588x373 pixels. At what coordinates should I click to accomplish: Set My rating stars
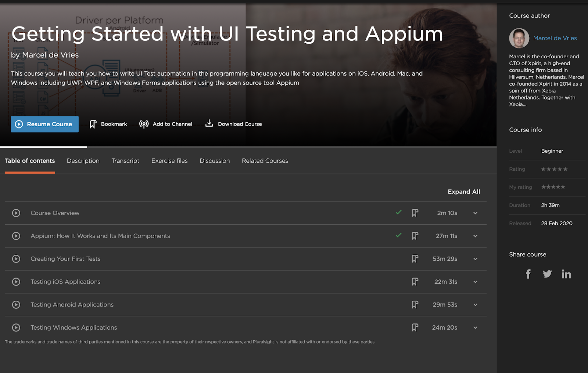click(553, 187)
